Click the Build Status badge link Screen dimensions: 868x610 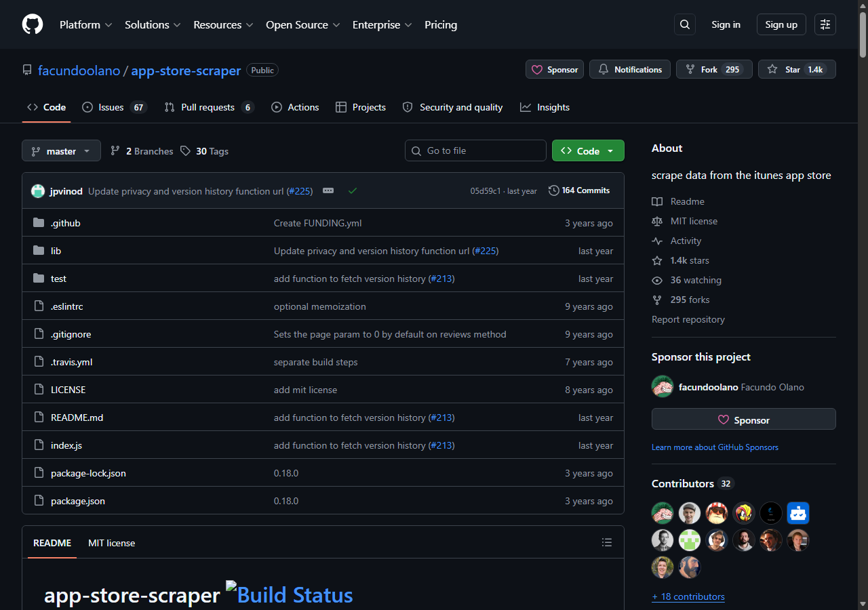(x=290, y=594)
